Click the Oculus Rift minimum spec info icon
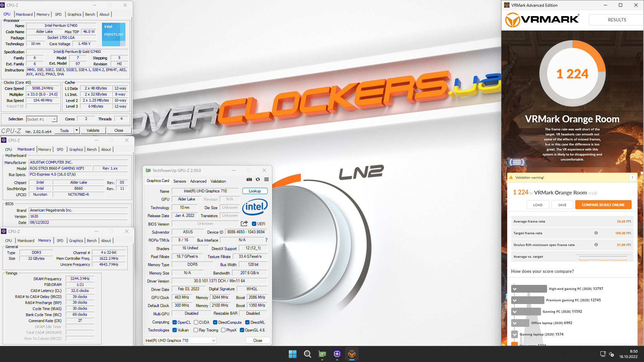Viewport: 644px width, 362px height. 596,245
